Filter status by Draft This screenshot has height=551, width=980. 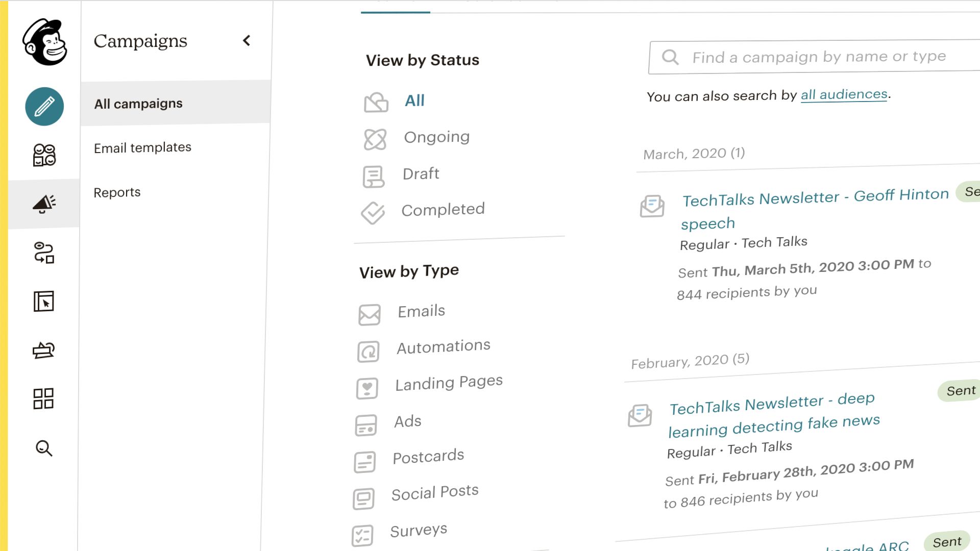[x=421, y=174]
